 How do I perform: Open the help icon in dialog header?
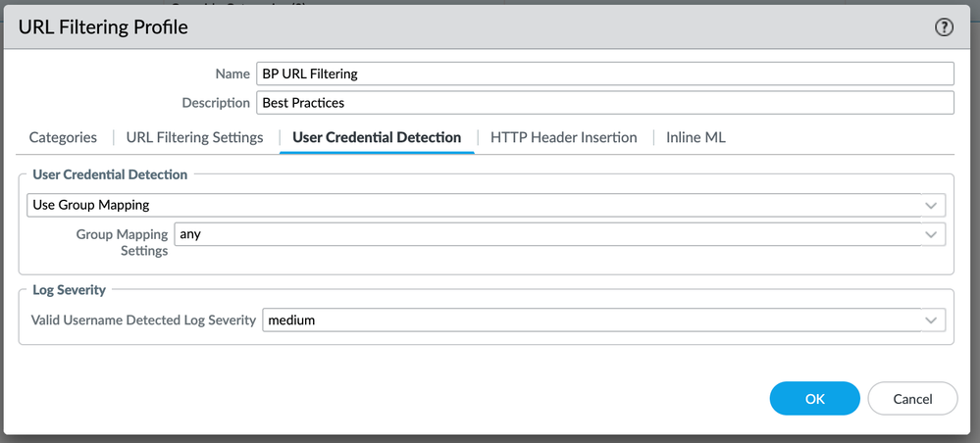pos(944,27)
